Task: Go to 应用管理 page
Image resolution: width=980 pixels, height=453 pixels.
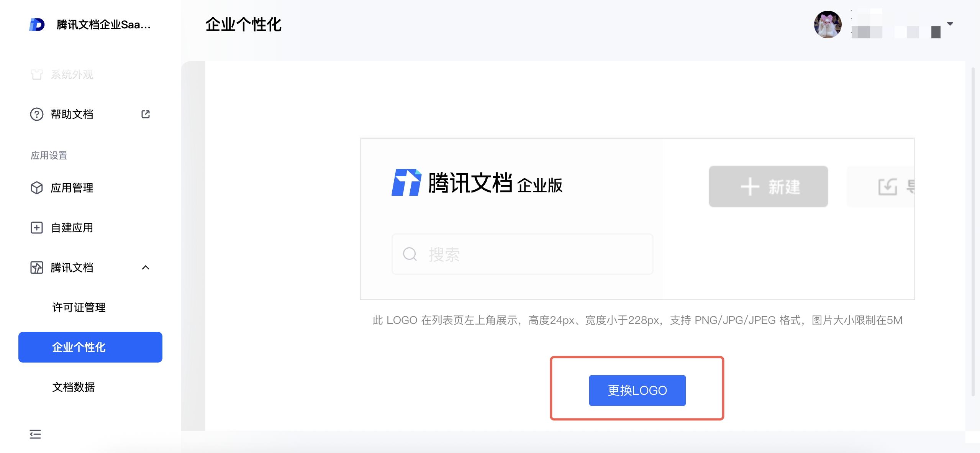Action: pyautogui.click(x=72, y=188)
